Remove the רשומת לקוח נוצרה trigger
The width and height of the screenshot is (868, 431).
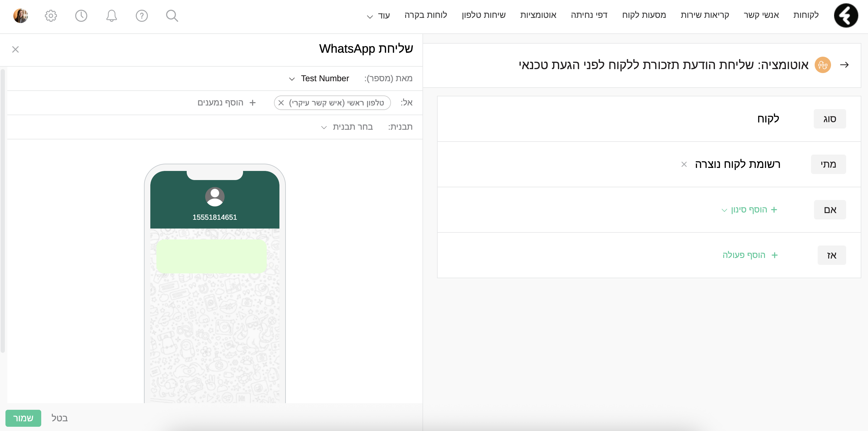(684, 165)
